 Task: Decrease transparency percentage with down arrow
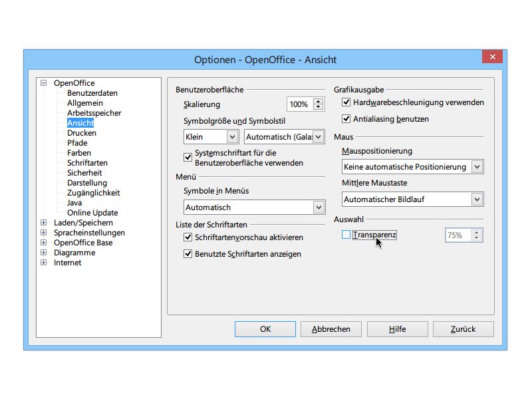(477, 238)
